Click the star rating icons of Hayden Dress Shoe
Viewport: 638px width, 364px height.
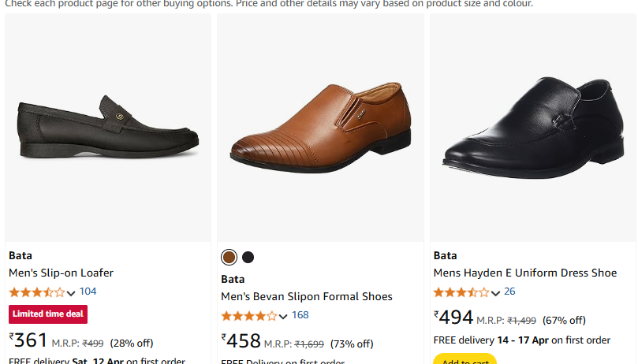[461, 292]
